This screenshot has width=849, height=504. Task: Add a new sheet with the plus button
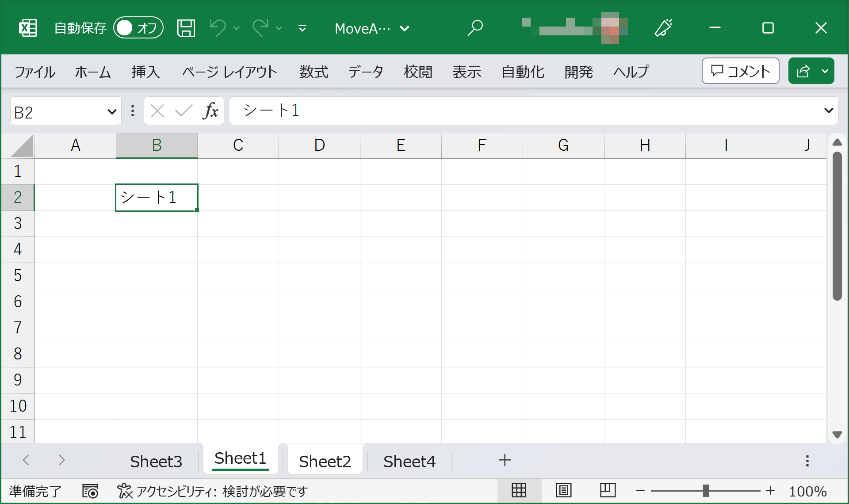pos(505,460)
